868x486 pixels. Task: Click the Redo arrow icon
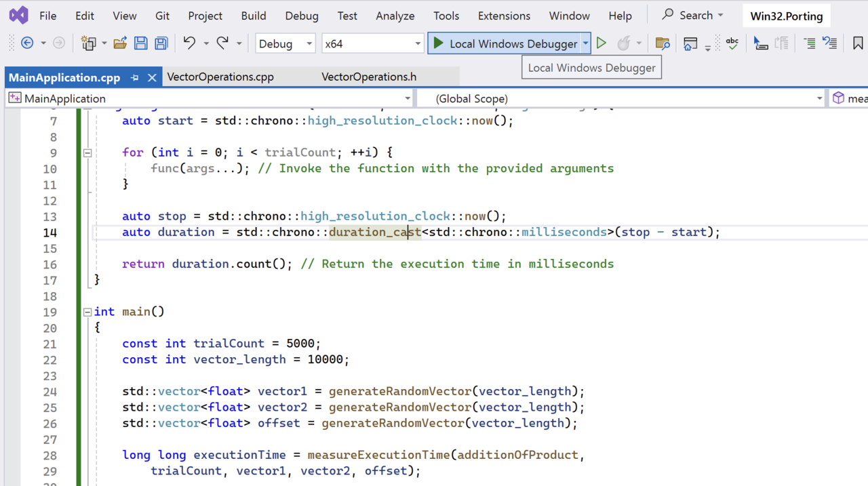coord(222,43)
